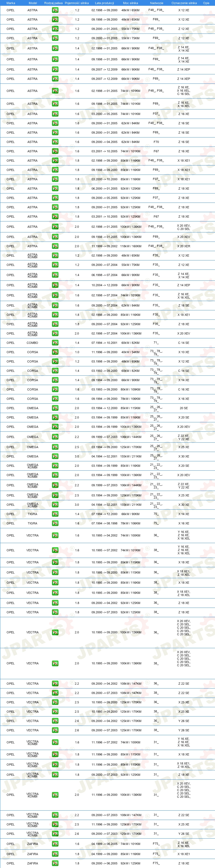
Task: Click the fuel icon in the Corsa C 16 XE row
Action: [x=55, y=389]
